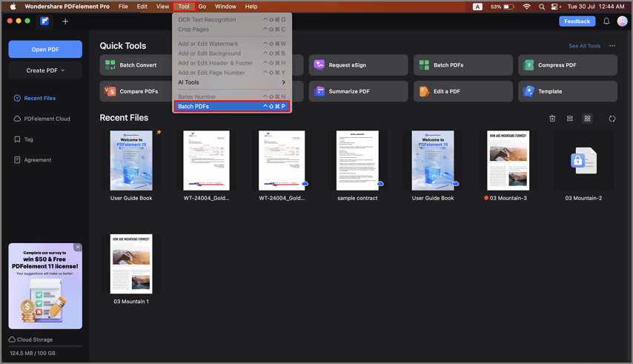The image size is (633, 364).
Task: Switch Recent Files to list view
Action: pyautogui.click(x=569, y=119)
